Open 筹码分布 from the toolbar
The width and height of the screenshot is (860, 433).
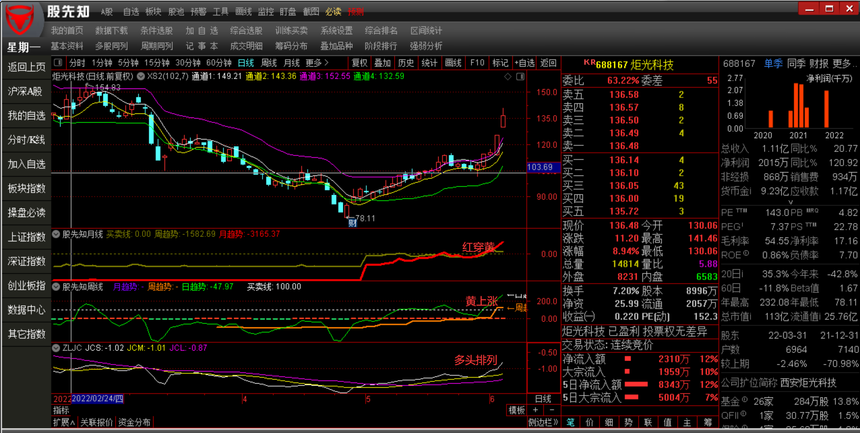click(291, 46)
